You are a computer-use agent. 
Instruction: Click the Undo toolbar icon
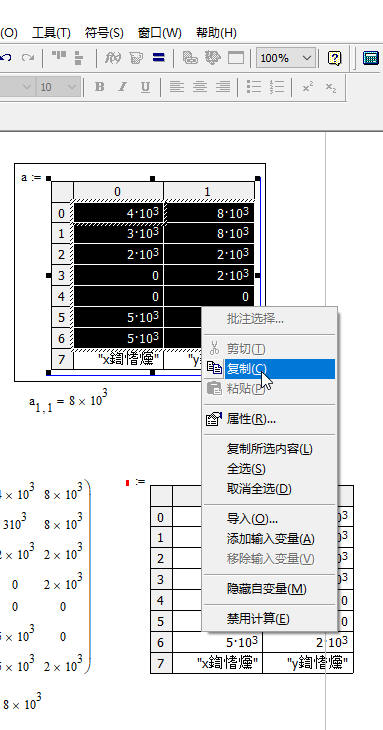click(x=6, y=58)
